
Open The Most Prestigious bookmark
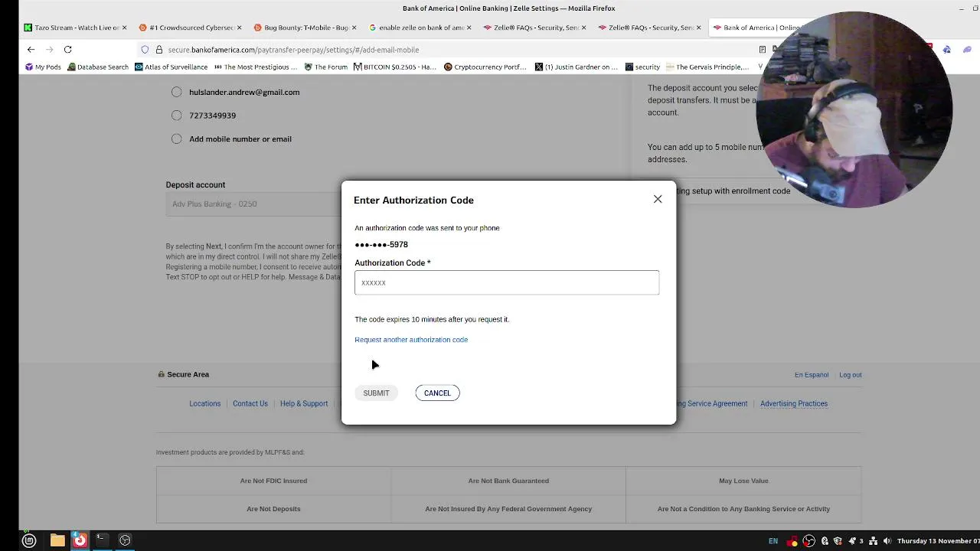point(255,67)
